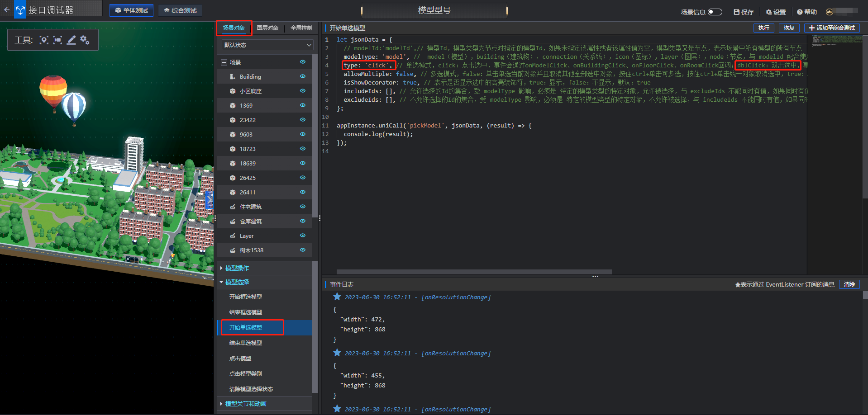Switch to the 图层对象 tab
The image size is (868, 415).
pos(267,28)
